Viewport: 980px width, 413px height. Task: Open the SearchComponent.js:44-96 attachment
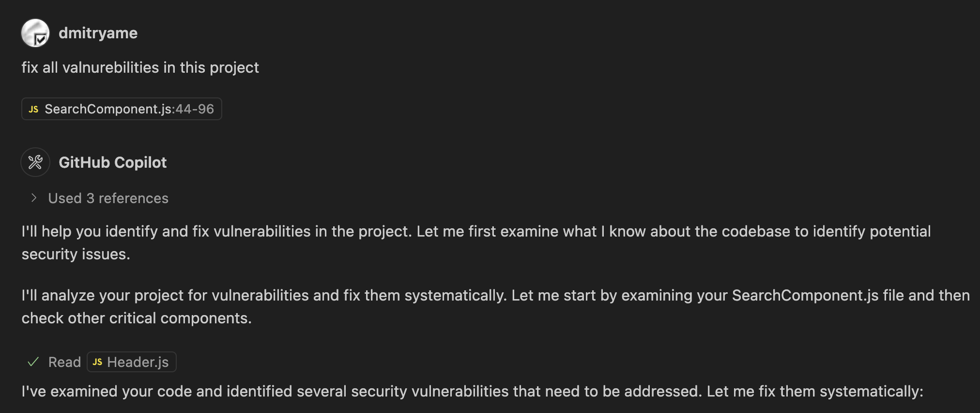[122, 109]
